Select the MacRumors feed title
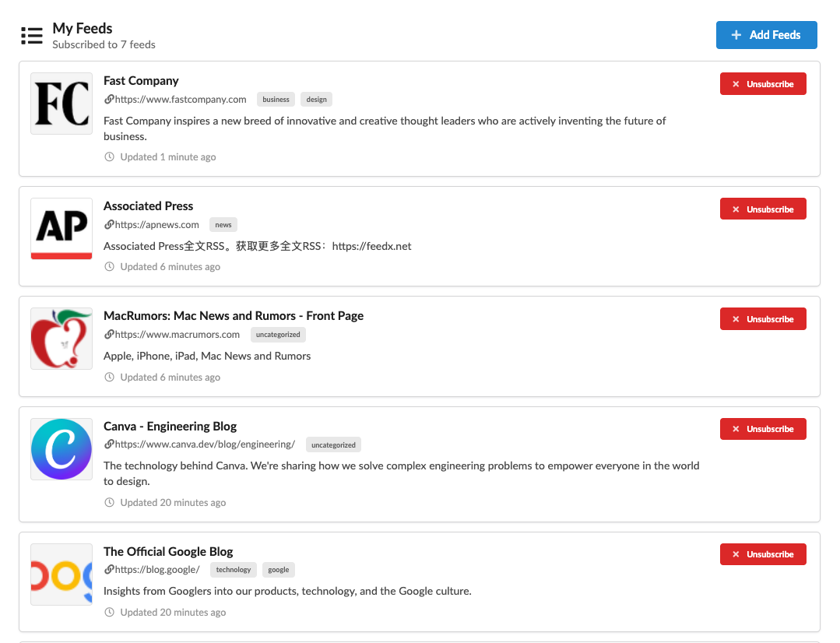 pos(233,315)
